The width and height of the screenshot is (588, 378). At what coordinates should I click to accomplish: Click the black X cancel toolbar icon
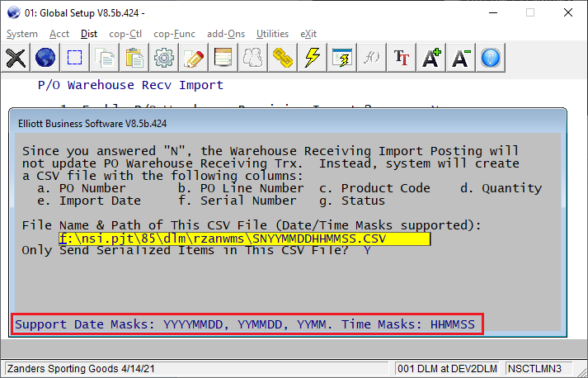coord(16,58)
